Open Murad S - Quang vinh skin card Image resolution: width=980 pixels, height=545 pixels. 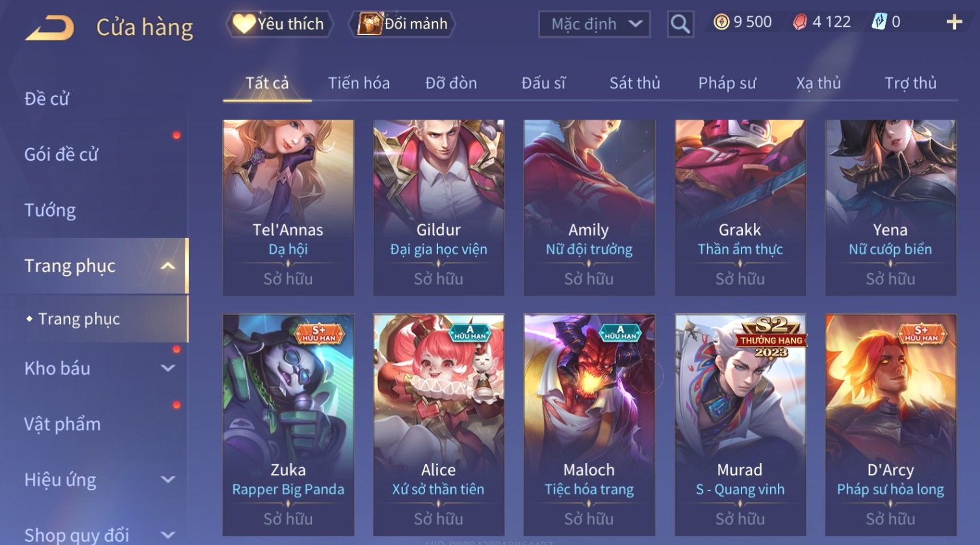pos(740,425)
